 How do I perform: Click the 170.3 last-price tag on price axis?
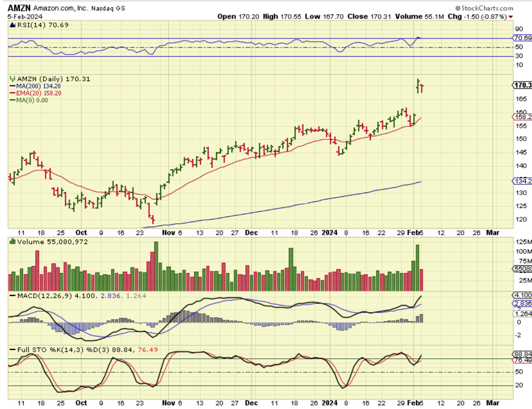(523, 85)
